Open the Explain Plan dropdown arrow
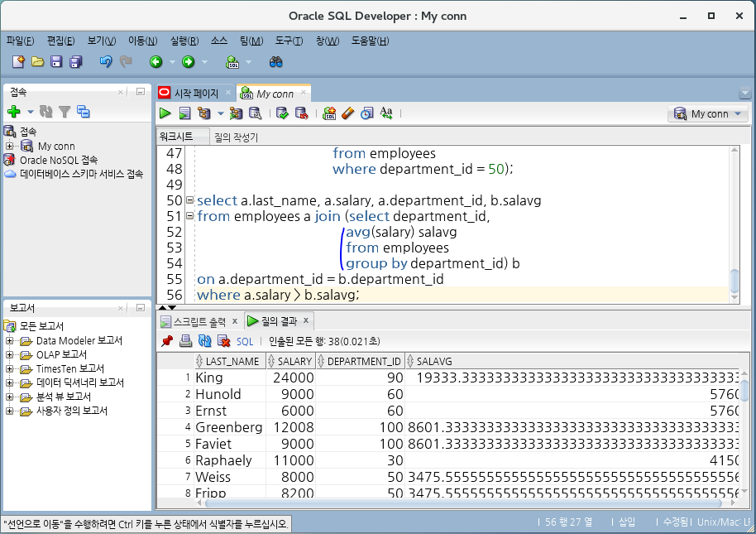Screen dimensions: 756x534 [x=220, y=114]
